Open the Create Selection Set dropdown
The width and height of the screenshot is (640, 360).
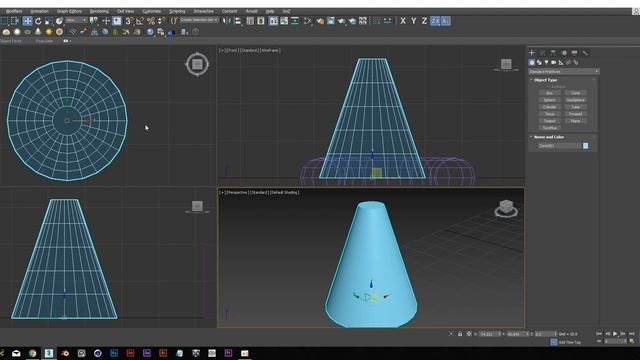(199, 20)
